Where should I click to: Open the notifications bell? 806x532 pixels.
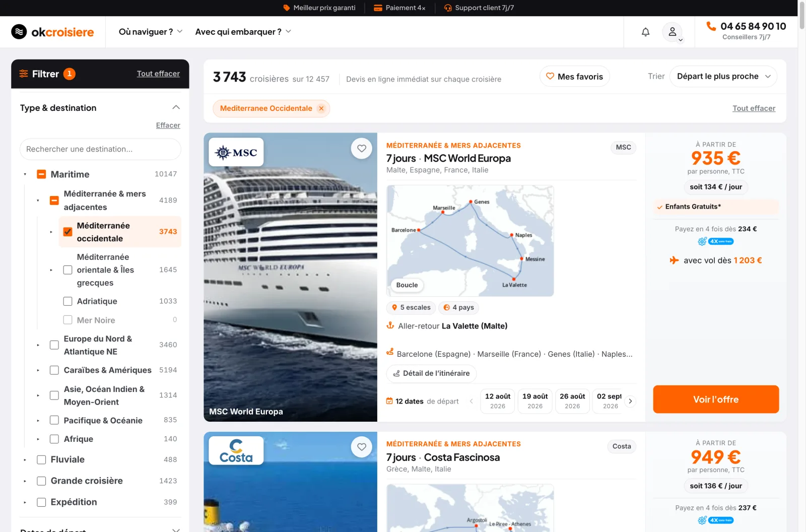pos(645,32)
